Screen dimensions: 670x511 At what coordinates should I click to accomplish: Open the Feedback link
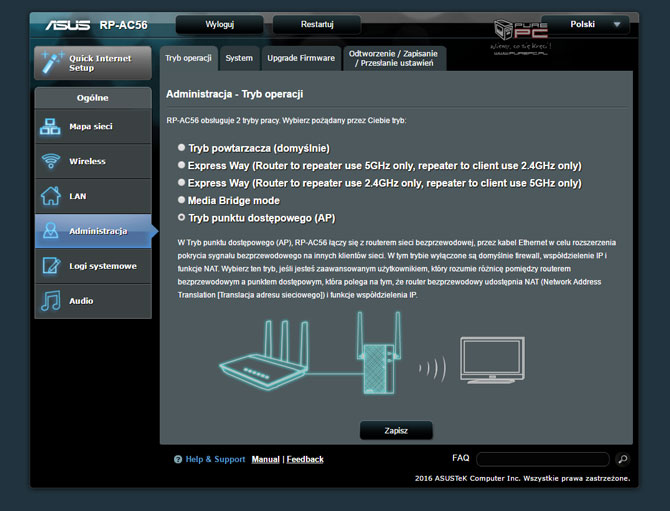tap(305, 459)
